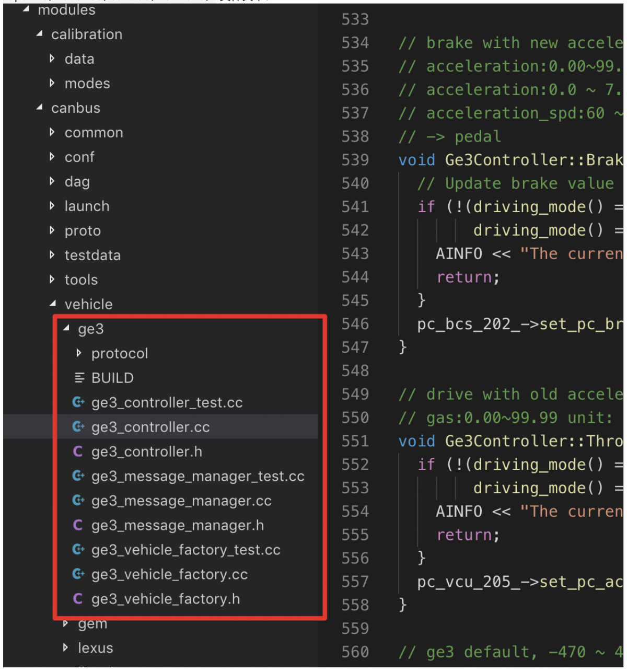The width and height of the screenshot is (627, 672).
Task: Click the text file icon beside BUILD
Action: [79, 378]
